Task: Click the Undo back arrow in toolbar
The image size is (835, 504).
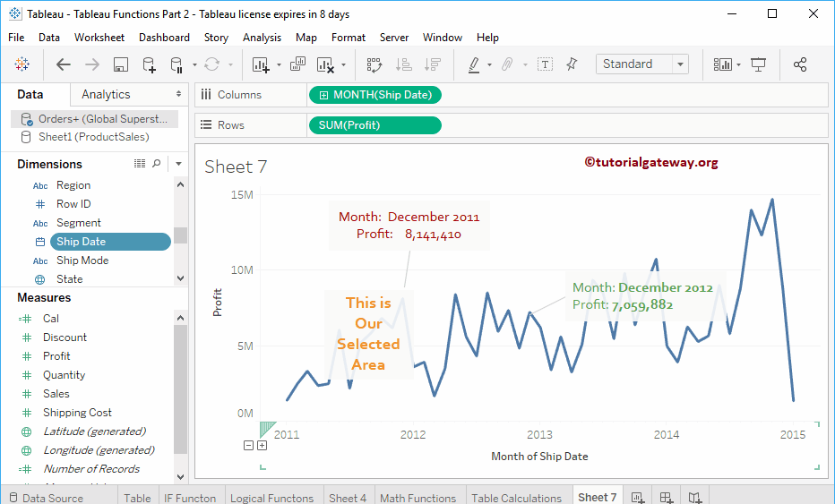Action: coord(64,64)
